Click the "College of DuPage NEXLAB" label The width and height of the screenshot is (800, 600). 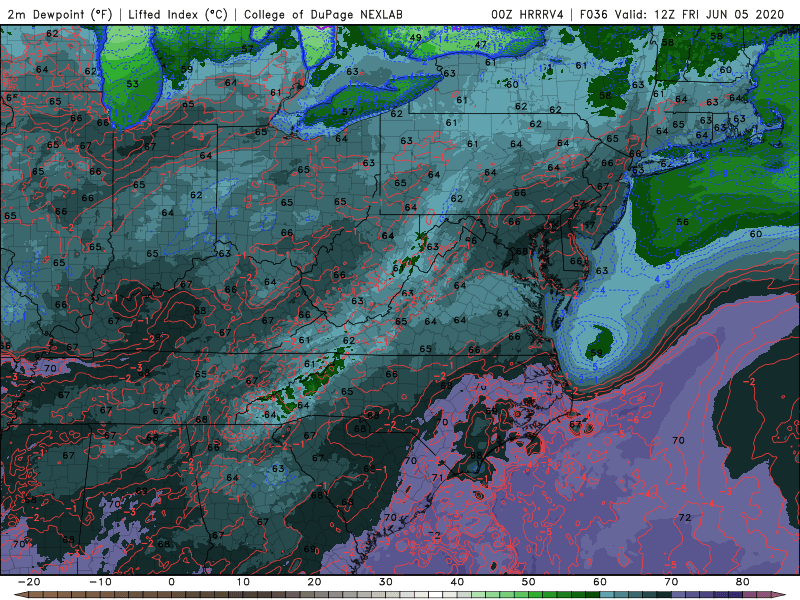tap(323, 15)
